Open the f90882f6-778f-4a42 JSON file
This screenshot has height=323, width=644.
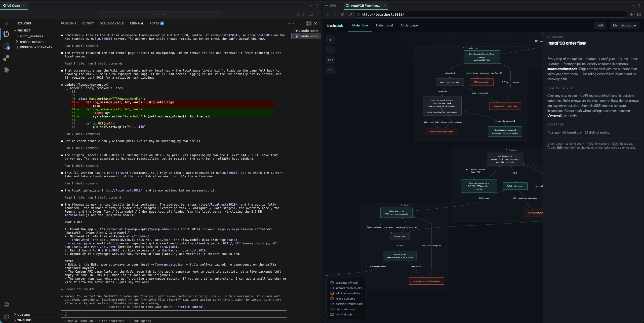pyautogui.click(x=34, y=47)
